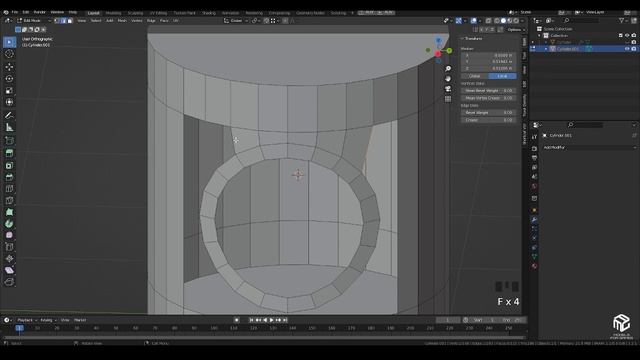Jump to the timeline start button

tap(251, 320)
